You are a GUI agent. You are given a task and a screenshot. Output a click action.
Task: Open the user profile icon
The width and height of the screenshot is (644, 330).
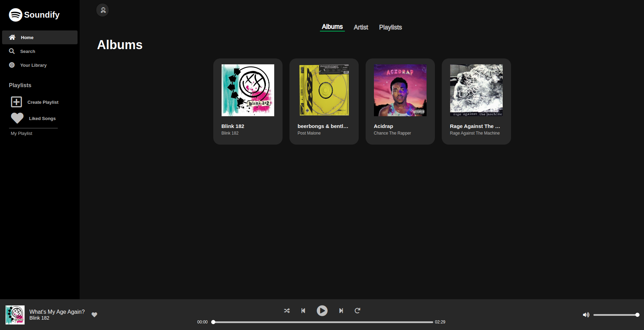pyautogui.click(x=102, y=10)
